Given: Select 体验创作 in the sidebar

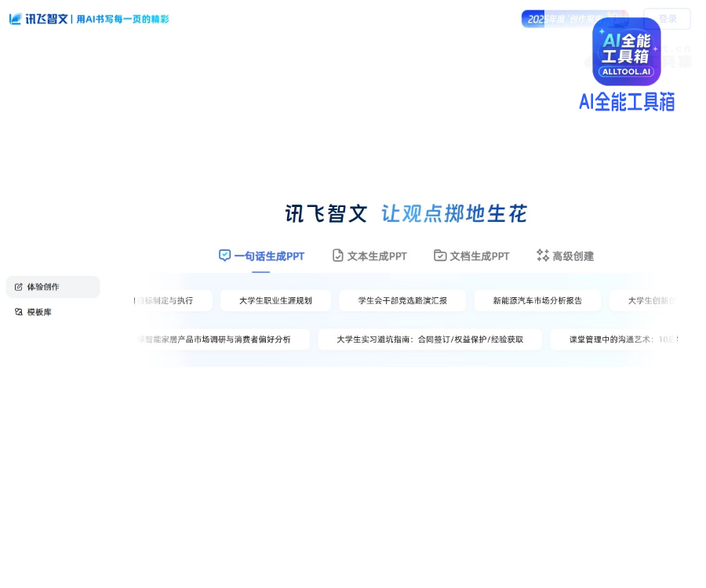Looking at the screenshot, I should click(53, 287).
